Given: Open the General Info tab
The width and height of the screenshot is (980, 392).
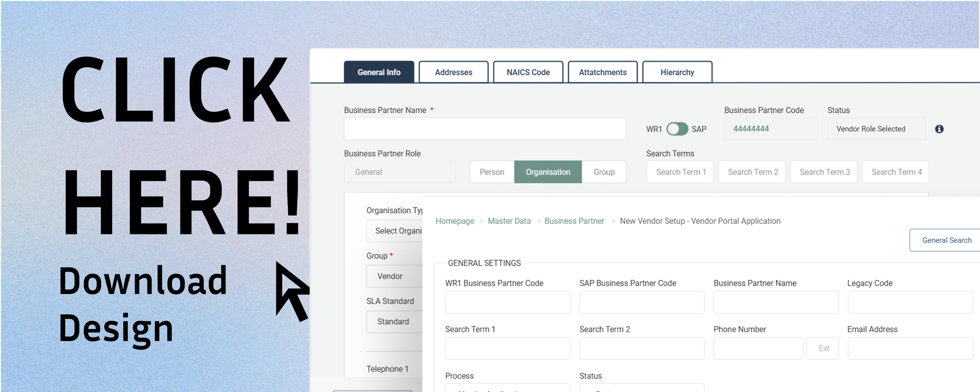Looking at the screenshot, I should click(379, 72).
